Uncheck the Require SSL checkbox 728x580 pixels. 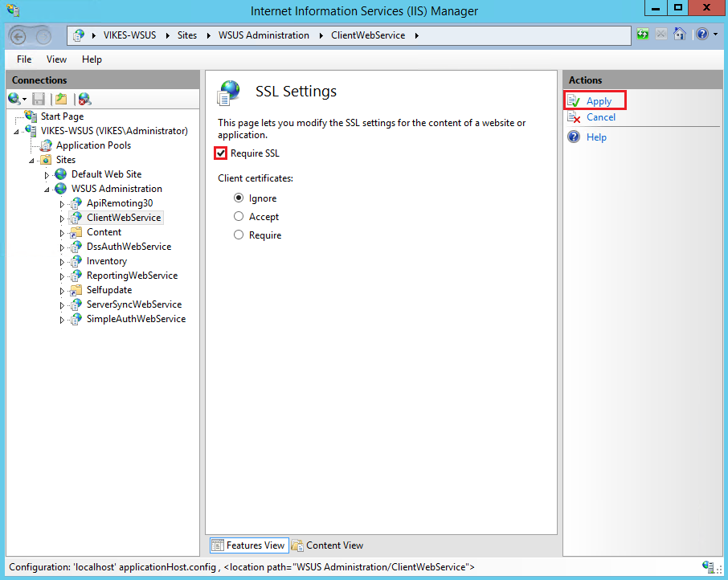click(220, 153)
